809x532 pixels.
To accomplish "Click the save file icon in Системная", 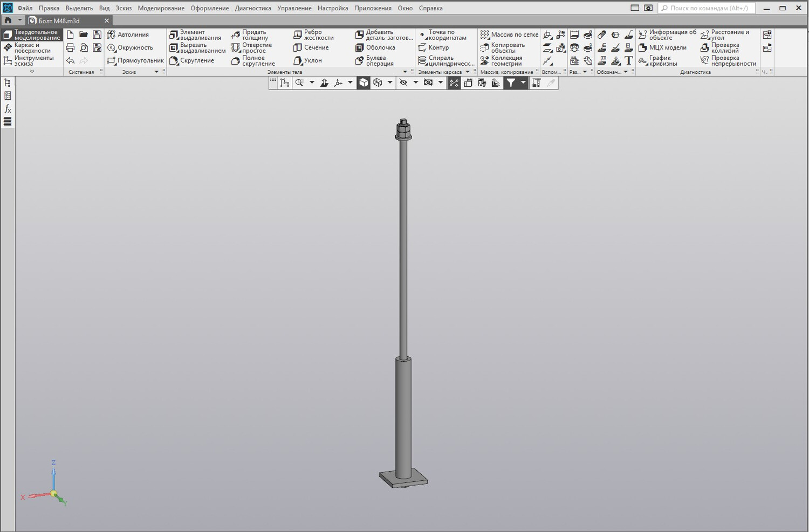I will click(97, 34).
